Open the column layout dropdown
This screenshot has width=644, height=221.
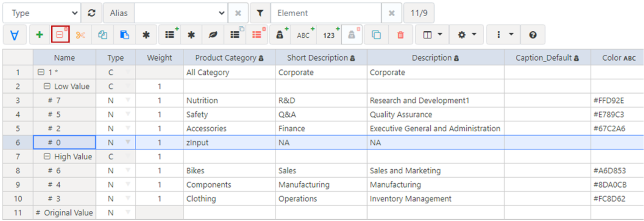pos(432,35)
